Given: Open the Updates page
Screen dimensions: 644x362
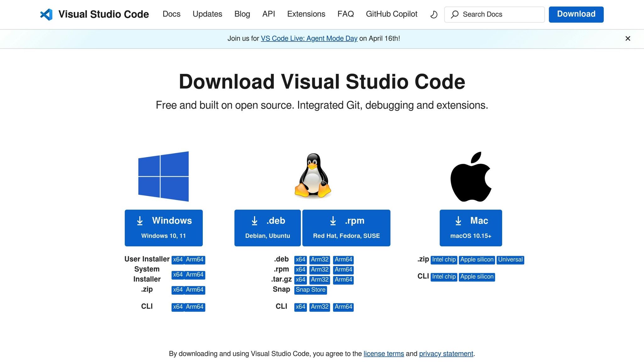Looking at the screenshot, I should click(207, 14).
